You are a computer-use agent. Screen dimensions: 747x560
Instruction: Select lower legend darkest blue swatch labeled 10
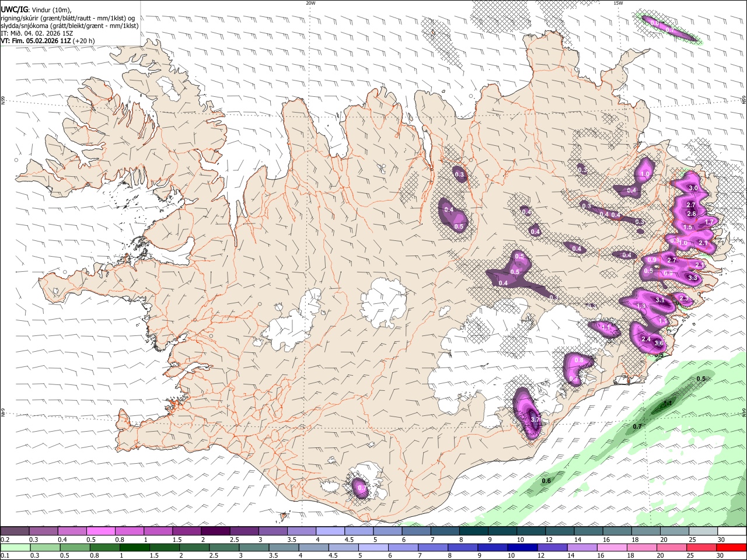click(x=523, y=547)
